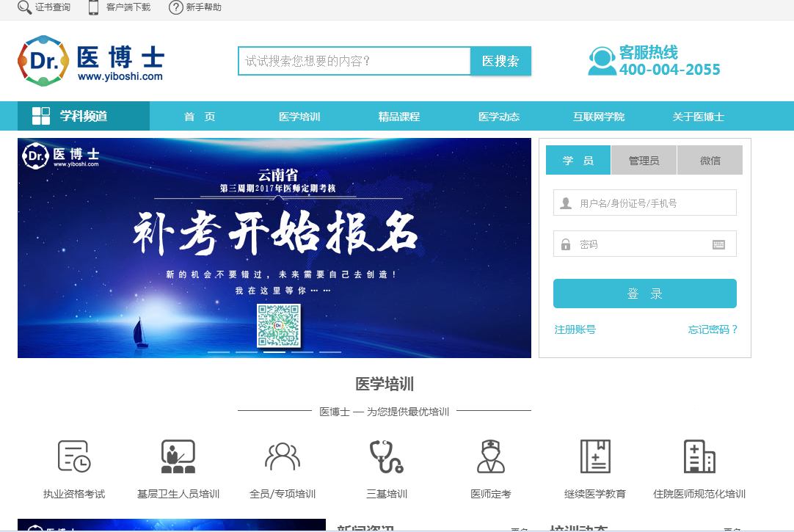794x532 pixels.
Task: Click the 三基培训 stethoscope icon
Action: point(386,456)
